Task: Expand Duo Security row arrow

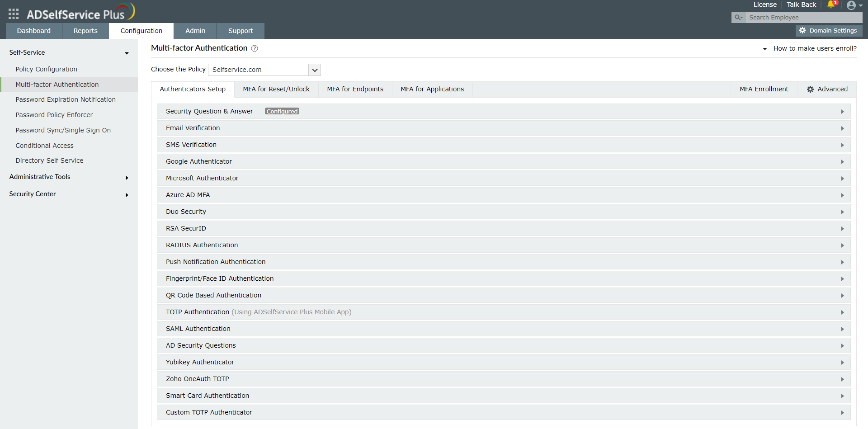Action: point(843,212)
